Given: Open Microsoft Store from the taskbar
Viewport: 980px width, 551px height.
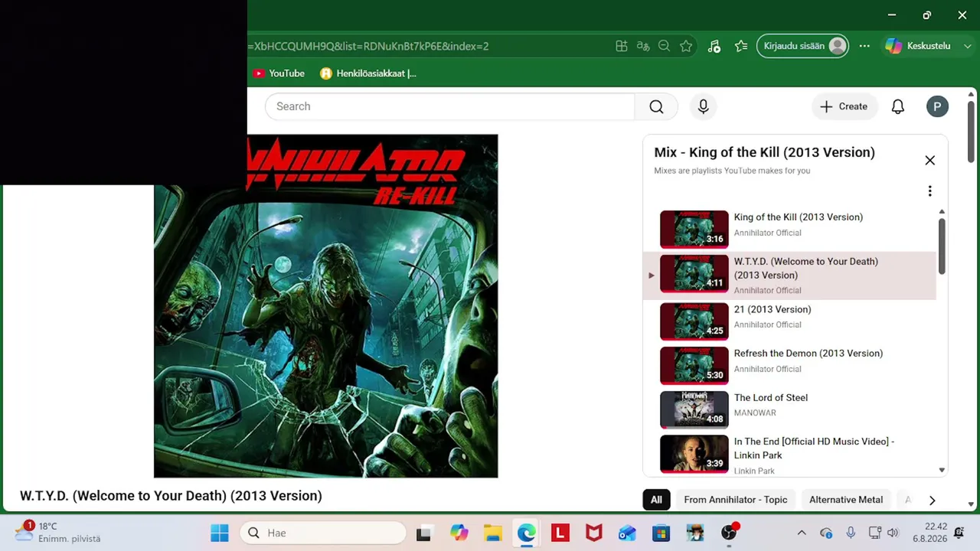Looking at the screenshot, I should 661,533.
